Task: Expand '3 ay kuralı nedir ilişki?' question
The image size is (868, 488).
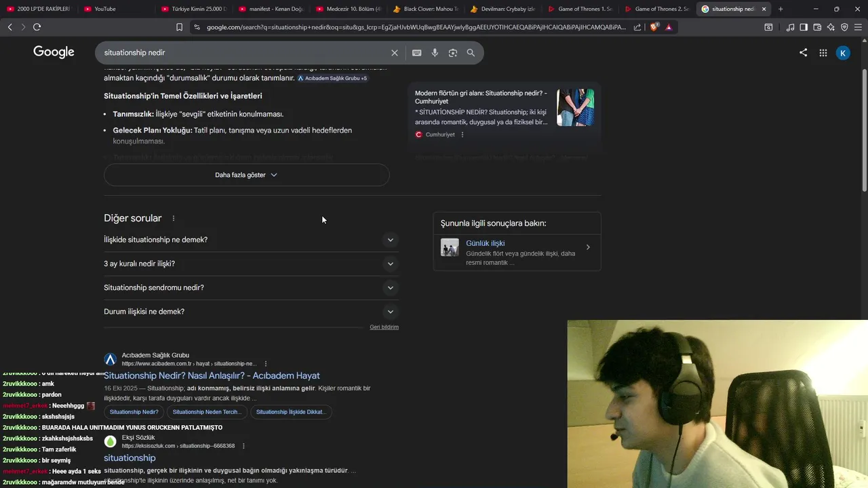Action: (251, 264)
